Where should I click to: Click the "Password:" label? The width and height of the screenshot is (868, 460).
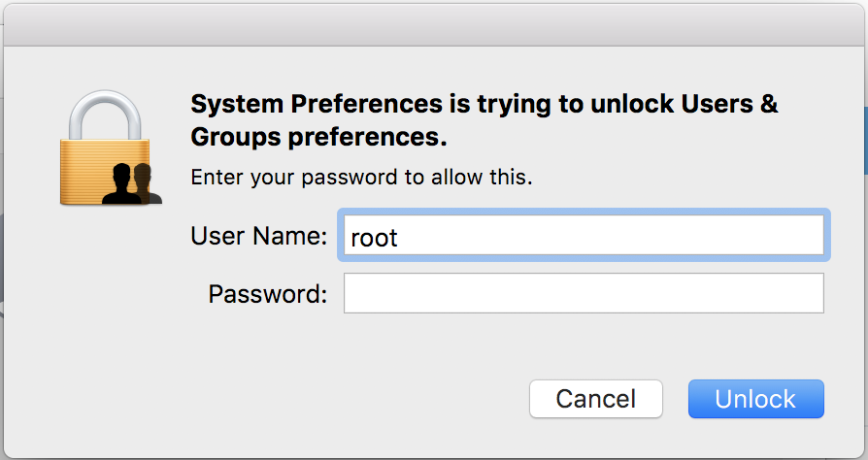pos(268,293)
